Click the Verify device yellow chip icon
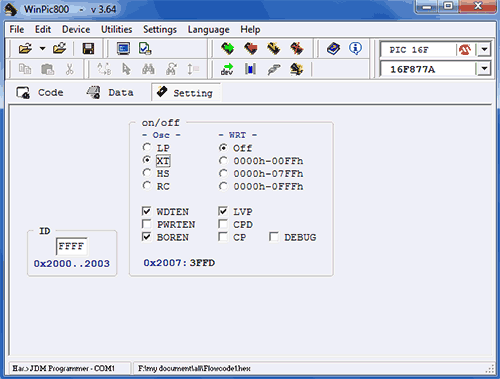 [274, 49]
